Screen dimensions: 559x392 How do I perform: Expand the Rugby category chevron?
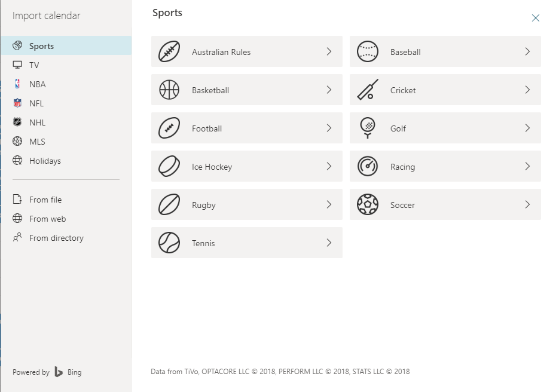pos(329,204)
